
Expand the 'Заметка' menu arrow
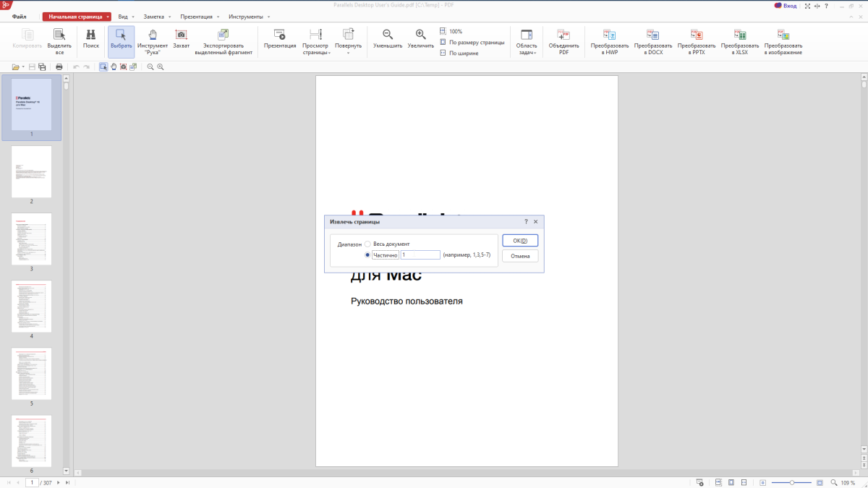coord(170,16)
